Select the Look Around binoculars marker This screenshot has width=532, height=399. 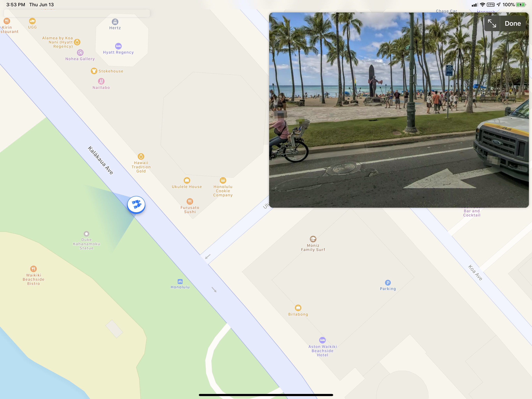point(136,205)
